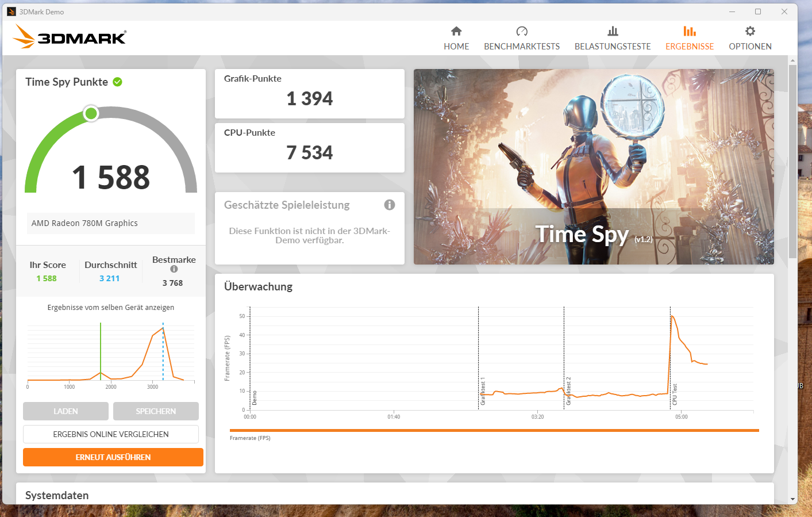
Task: Maximize the 3DMark Demo window
Action: pyautogui.click(x=758, y=12)
